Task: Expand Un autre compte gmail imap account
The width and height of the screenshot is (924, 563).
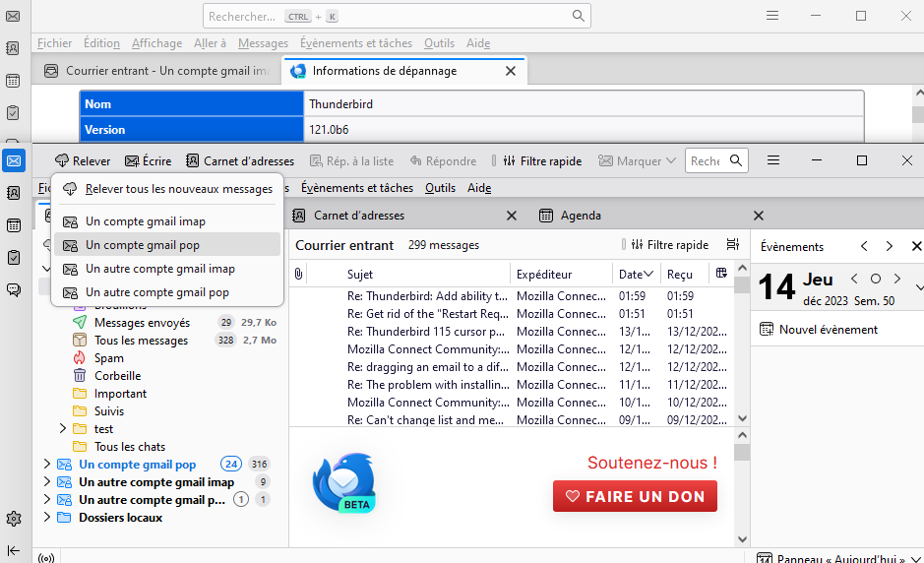Action: click(x=46, y=481)
